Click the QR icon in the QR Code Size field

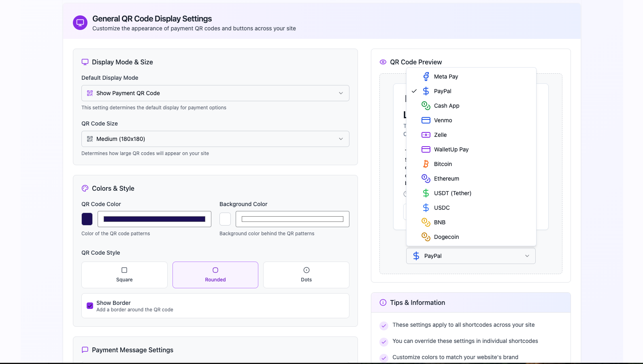90,139
